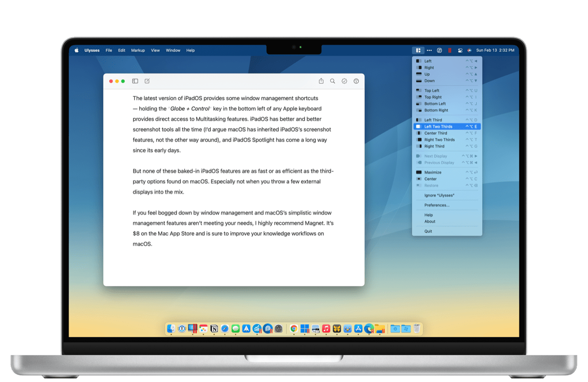This screenshot has height=382, width=588.
Task: Launch Spark mail from the Dock
Action: pyautogui.click(x=246, y=329)
